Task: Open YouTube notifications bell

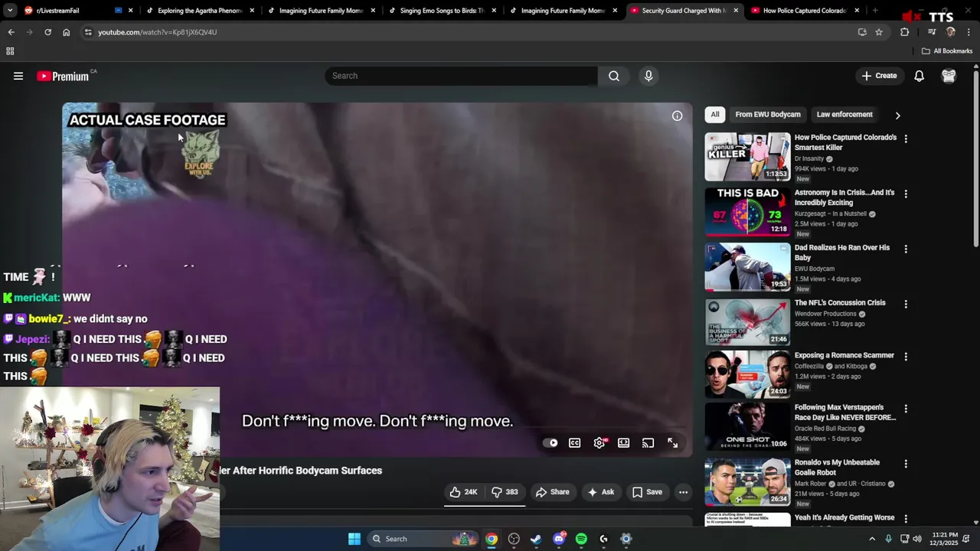Action: [919, 76]
